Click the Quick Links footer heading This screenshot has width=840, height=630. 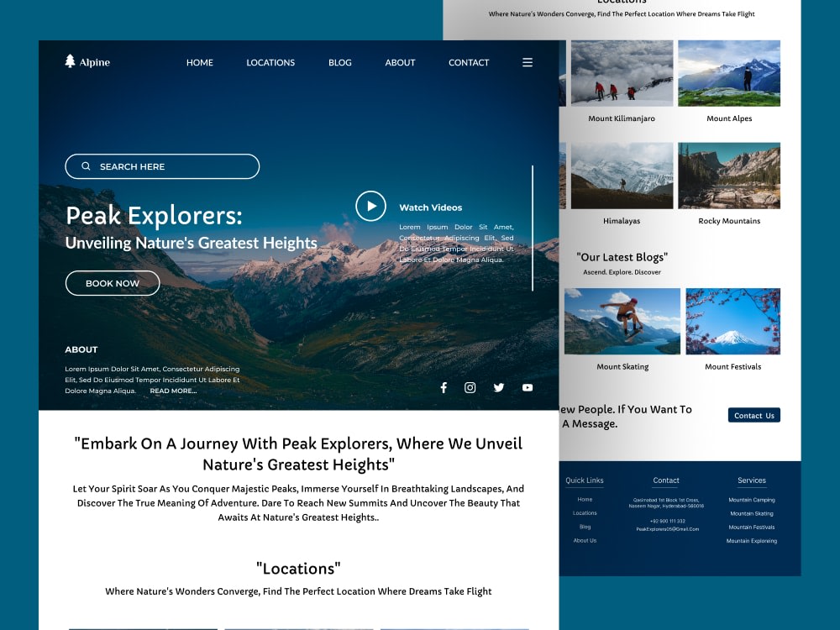click(585, 480)
